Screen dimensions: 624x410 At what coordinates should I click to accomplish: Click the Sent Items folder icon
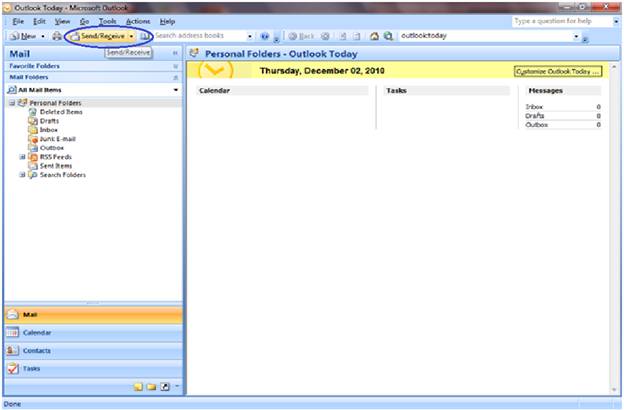[33, 166]
